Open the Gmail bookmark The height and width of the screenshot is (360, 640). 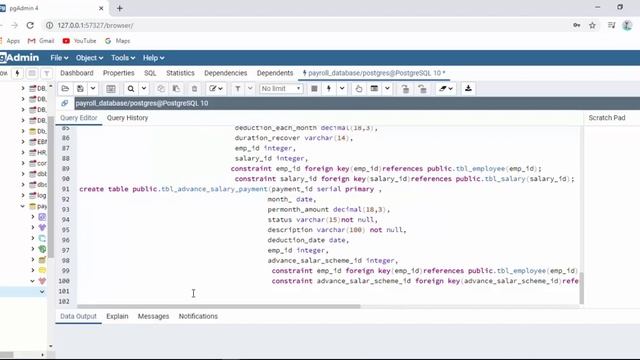(x=41, y=41)
